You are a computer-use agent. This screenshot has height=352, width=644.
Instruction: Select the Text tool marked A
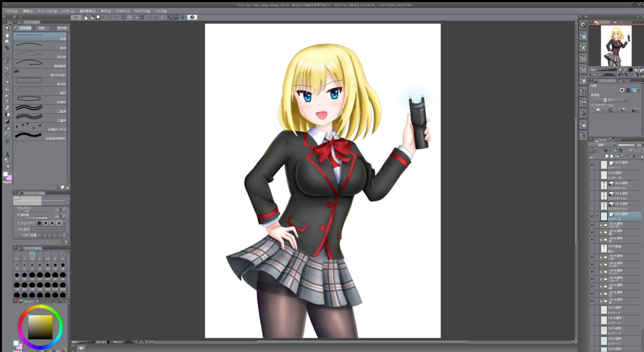click(x=7, y=155)
